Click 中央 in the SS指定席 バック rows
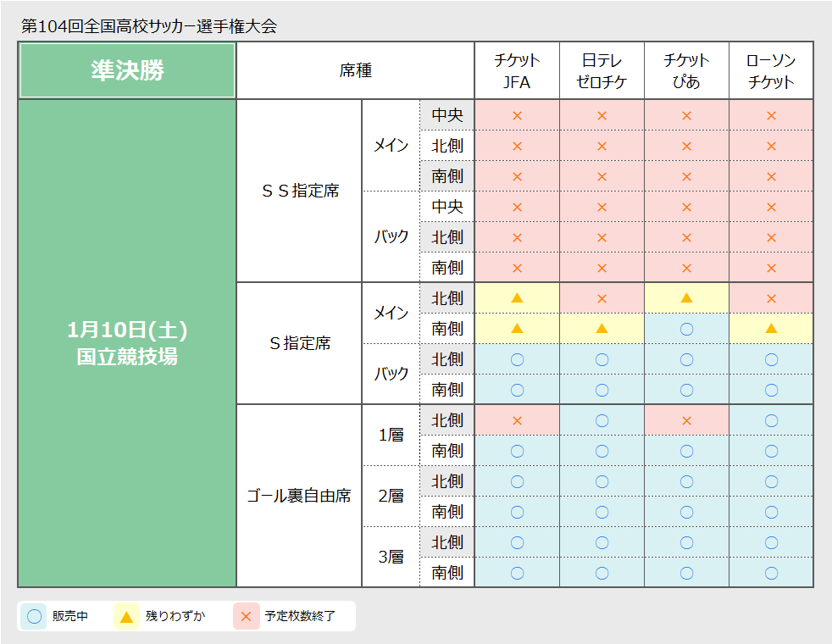 click(x=447, y=207)
